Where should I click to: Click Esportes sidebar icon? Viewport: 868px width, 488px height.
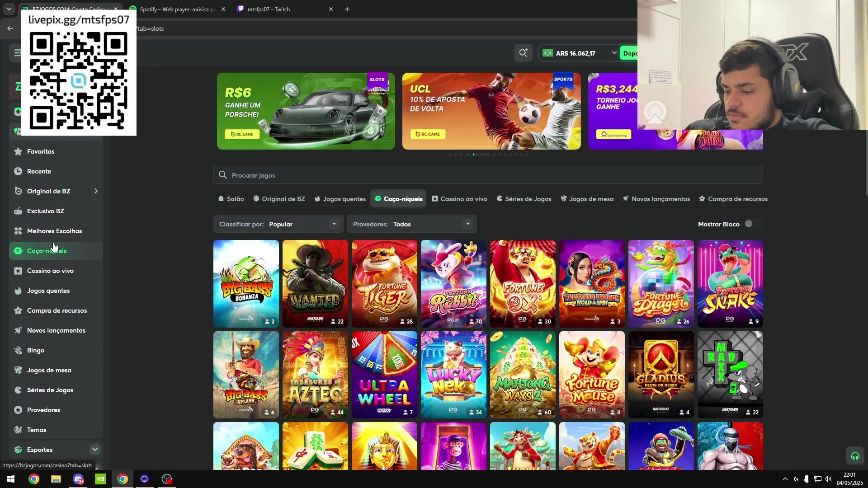tap(18, 450)
